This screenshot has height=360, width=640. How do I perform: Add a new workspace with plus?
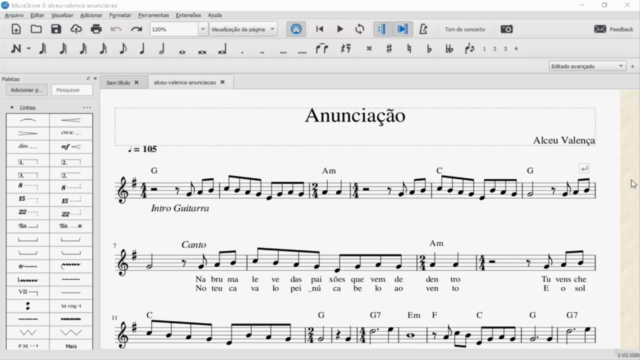[x=632, y=66]
